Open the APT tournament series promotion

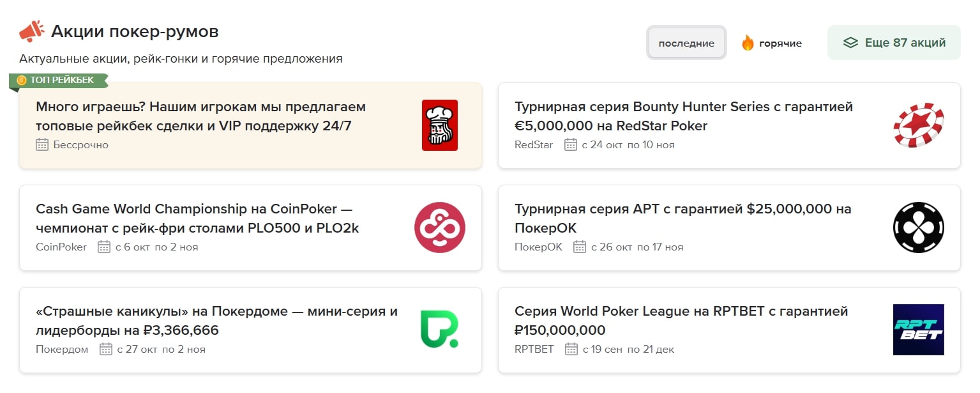pos(682,218)
